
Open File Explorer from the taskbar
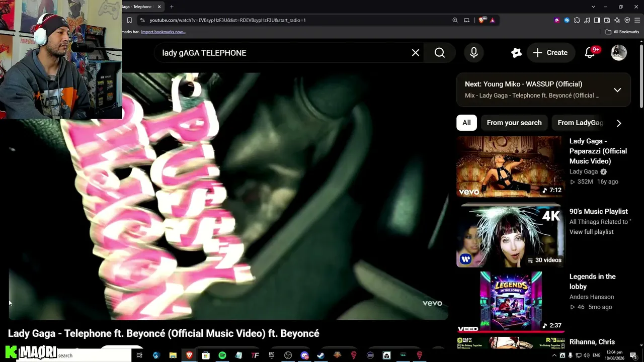tap(173, 355)
